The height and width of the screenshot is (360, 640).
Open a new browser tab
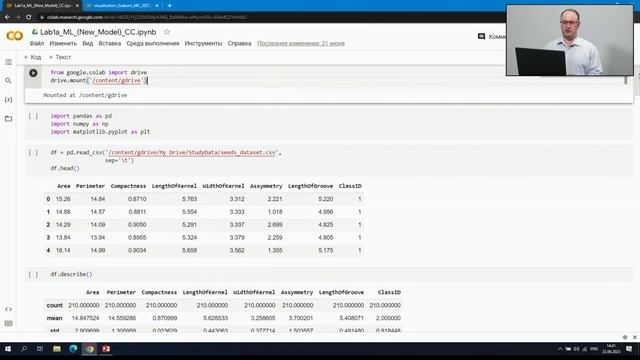[x=169, y=6]
